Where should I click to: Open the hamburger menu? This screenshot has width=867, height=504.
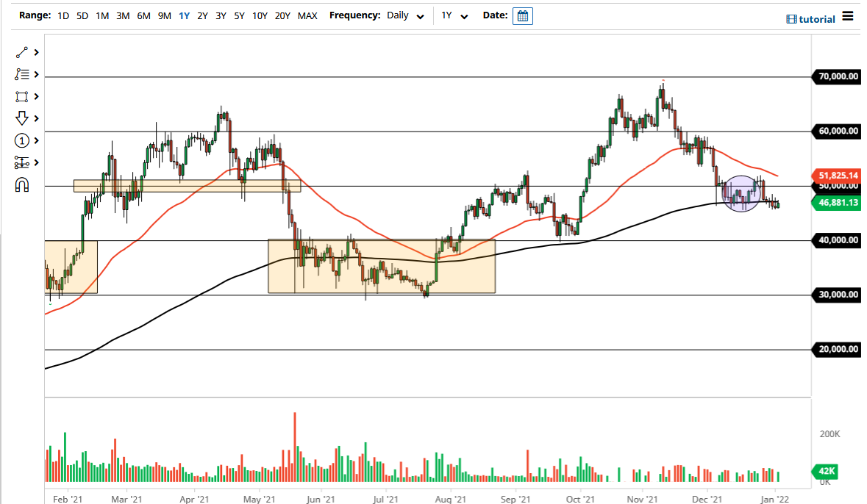847,19
